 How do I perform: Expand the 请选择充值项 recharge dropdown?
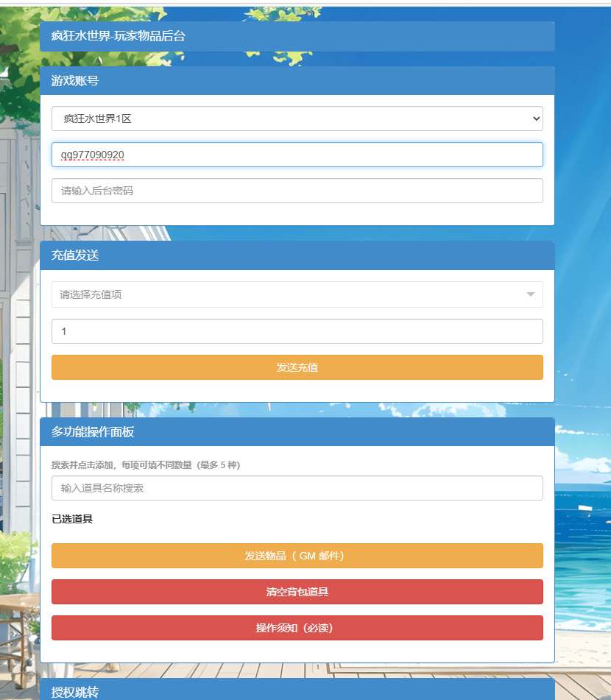coord(297,294)
